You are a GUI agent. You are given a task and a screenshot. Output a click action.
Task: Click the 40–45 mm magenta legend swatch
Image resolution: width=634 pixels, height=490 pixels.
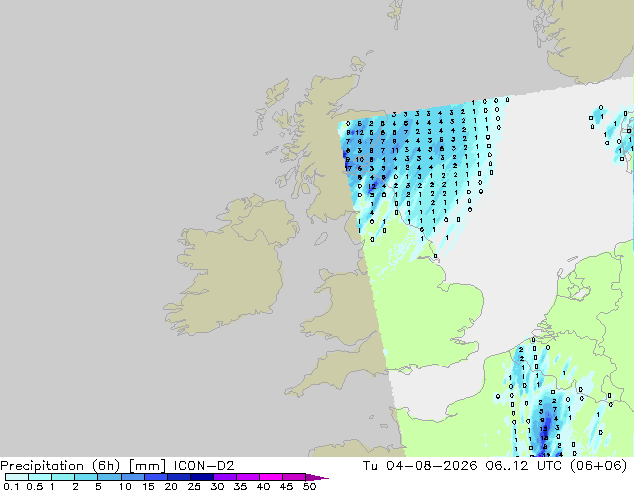click(x=271, y=477)
